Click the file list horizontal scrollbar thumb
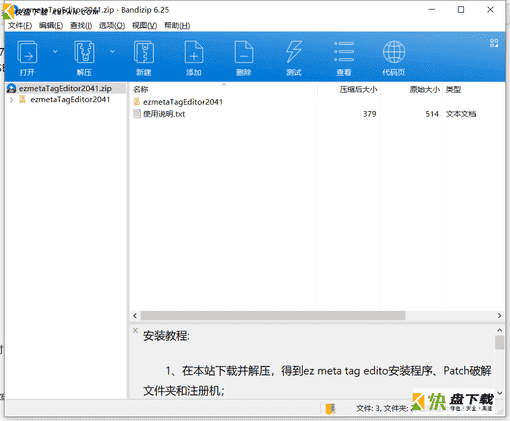Screen dimensions: 510x421 point(273,315)
